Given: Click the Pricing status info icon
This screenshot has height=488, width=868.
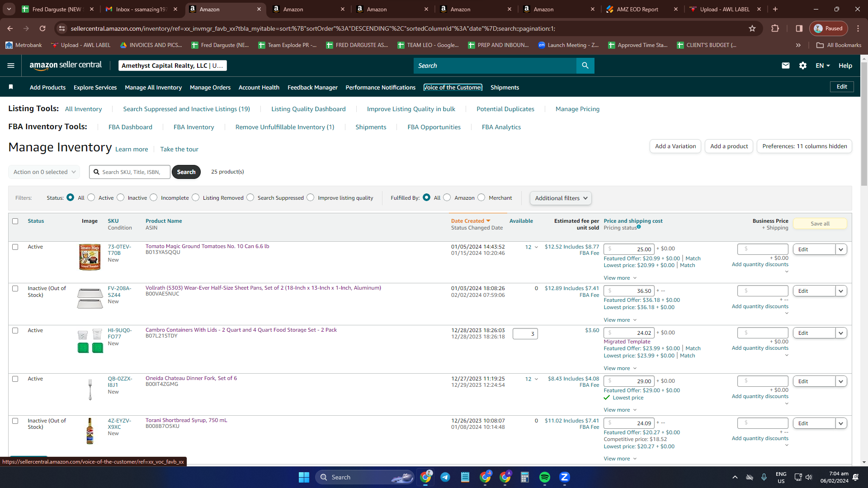Looking at the screenshot, I should pos(639,227).
